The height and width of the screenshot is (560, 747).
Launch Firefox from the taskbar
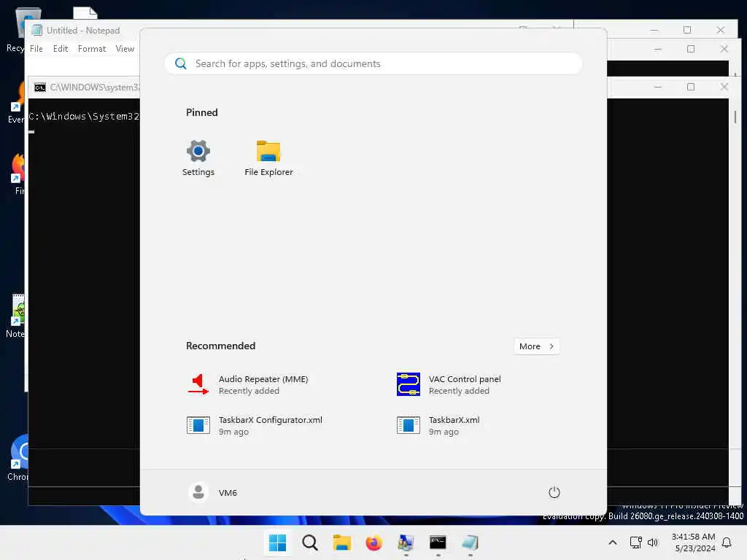point(373,542)
